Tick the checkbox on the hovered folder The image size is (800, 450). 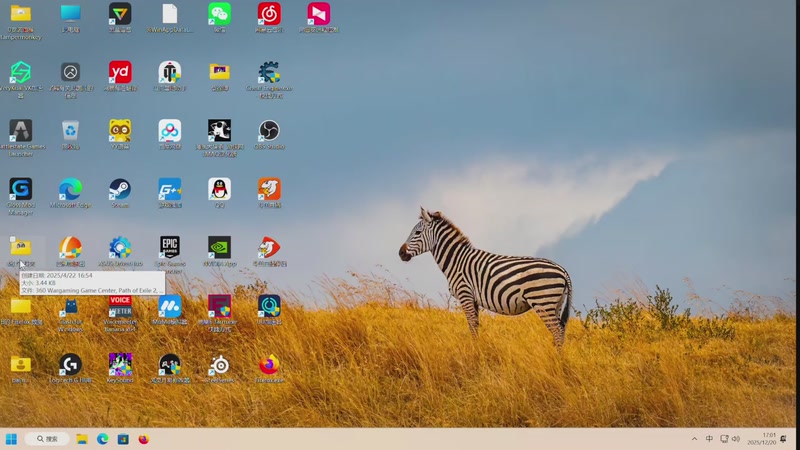[x=12, y=239]
